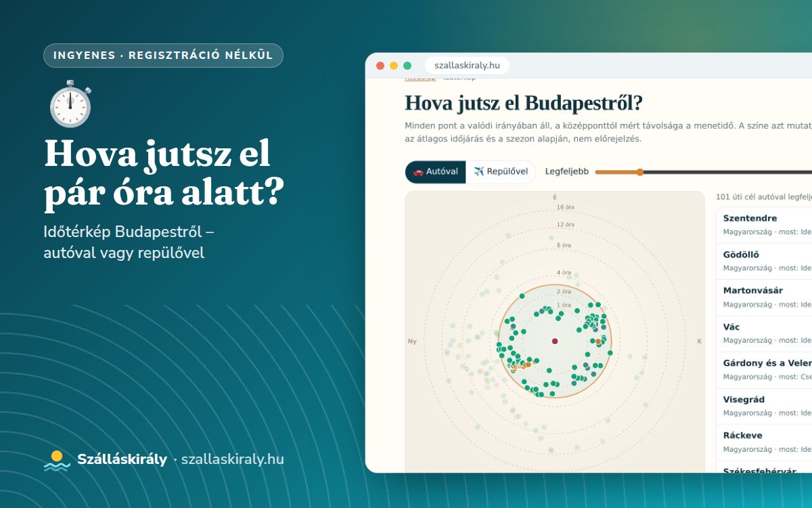This screenshot has width=812, height=508.
Task: Click the '1 óra' ring label
Action: point(563,305)
